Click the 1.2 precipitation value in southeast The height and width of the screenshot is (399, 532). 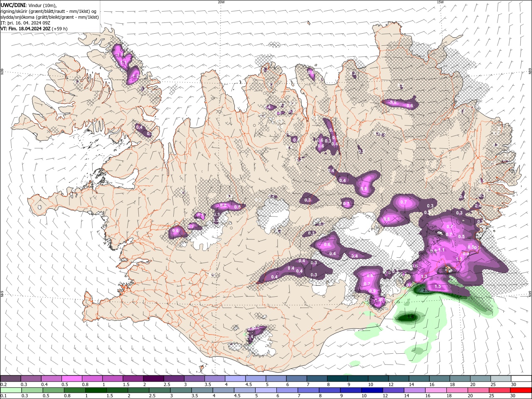459,259
